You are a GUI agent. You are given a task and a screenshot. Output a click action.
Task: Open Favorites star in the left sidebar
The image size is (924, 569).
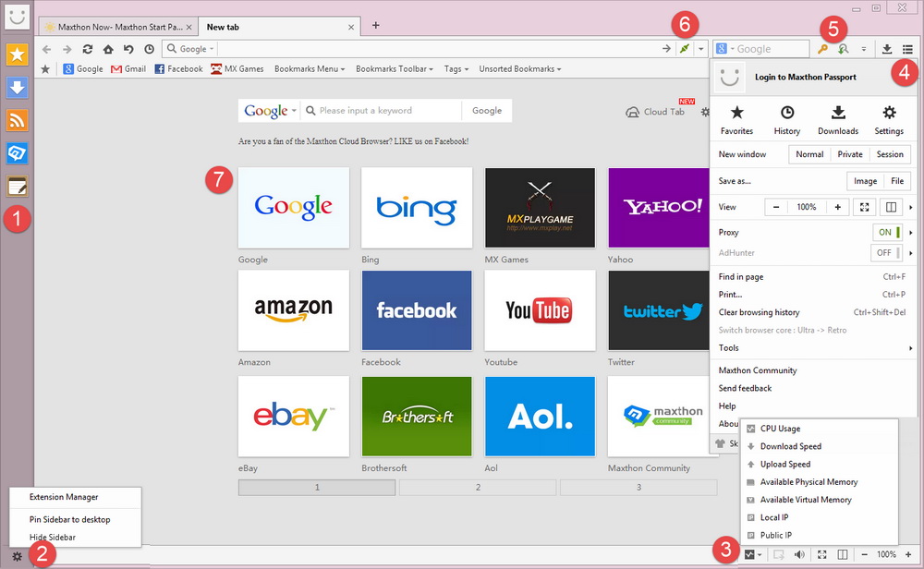coord(17,54)
